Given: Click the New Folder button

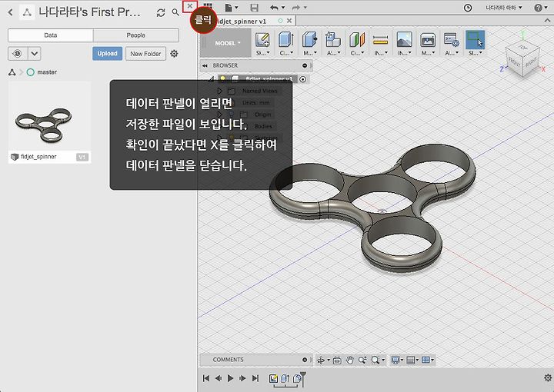Looking at the screenshot, I should [145, 54].
